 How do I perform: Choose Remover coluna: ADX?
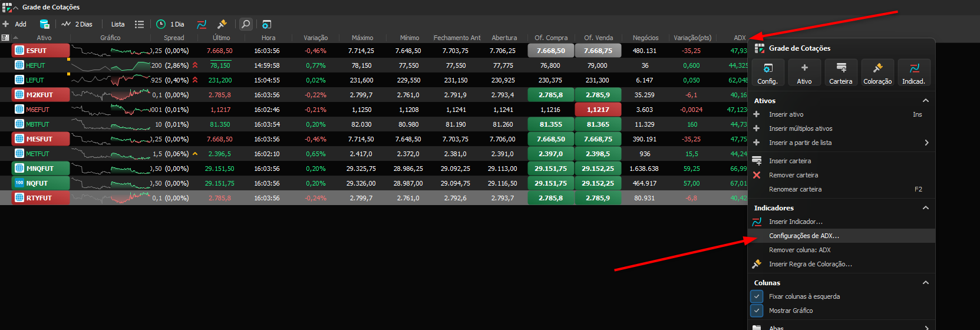842,250
